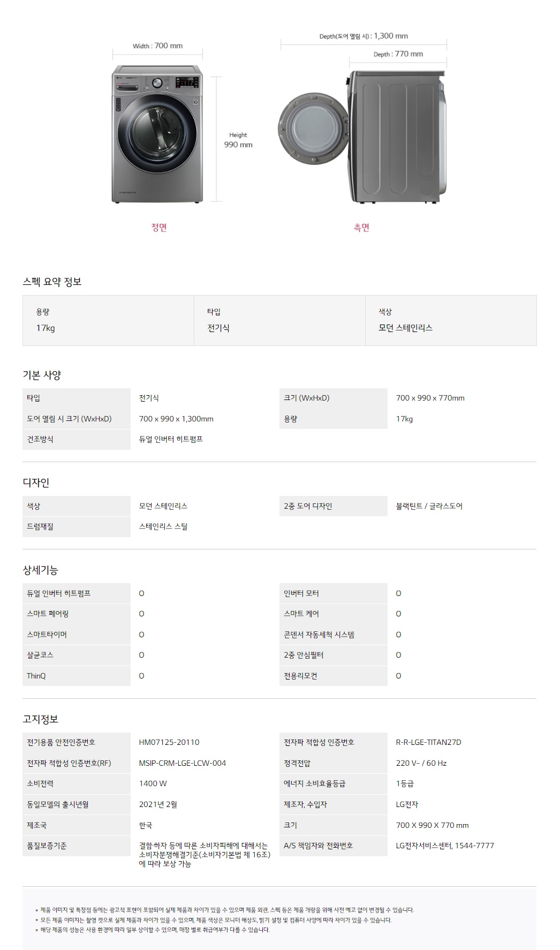Click the ThinQ feature row label
Image resolution: width=560 pixels, height=950 pixels.
(x=36, y=676)
